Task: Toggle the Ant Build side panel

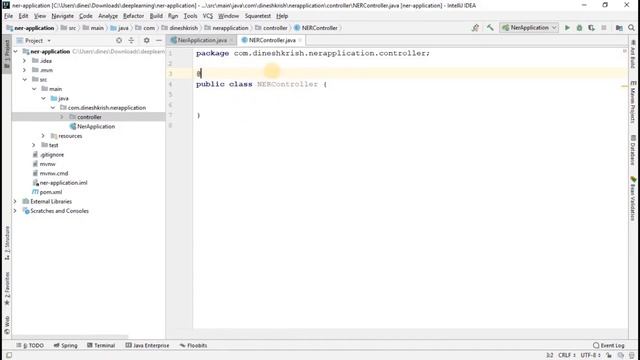Action: [x=633, y=54]
